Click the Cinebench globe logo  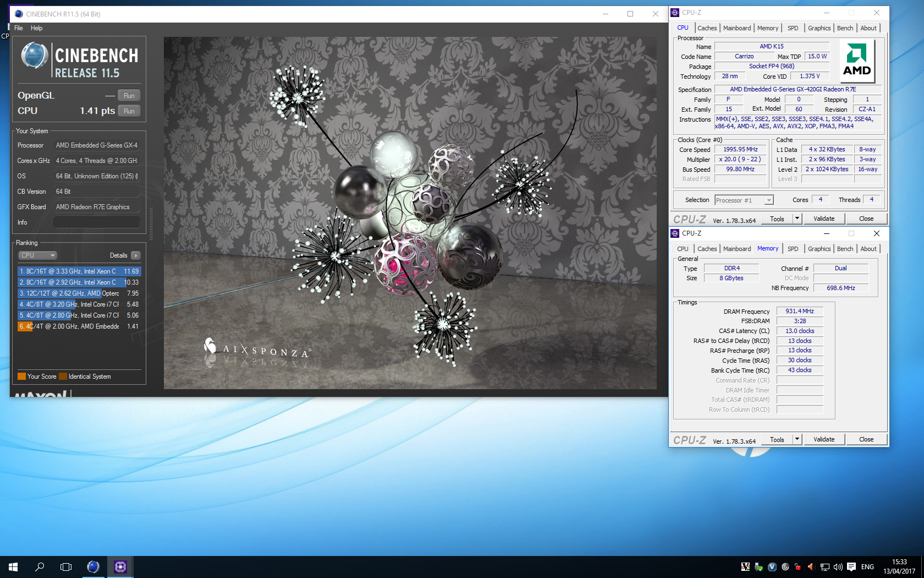click(34, 56)
